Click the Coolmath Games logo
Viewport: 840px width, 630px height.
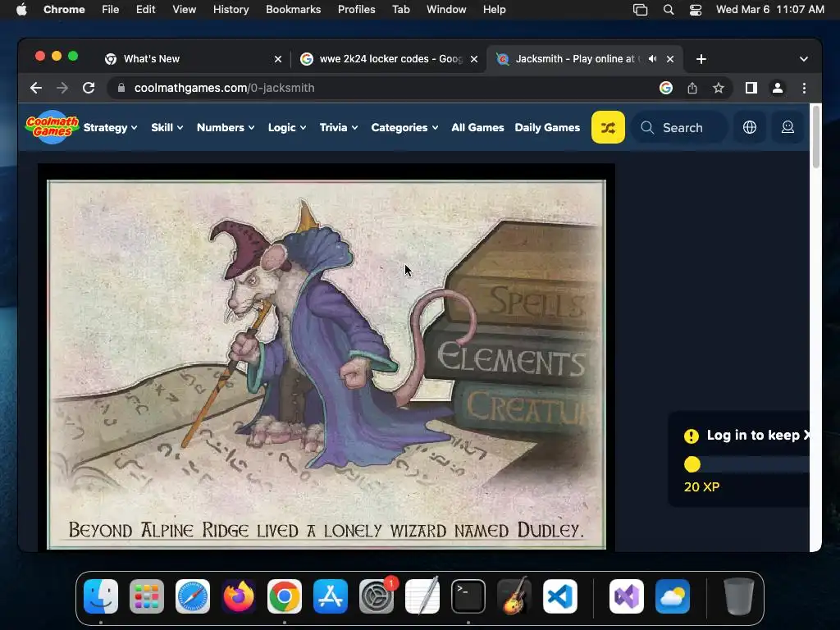click(x=52, y=127)
